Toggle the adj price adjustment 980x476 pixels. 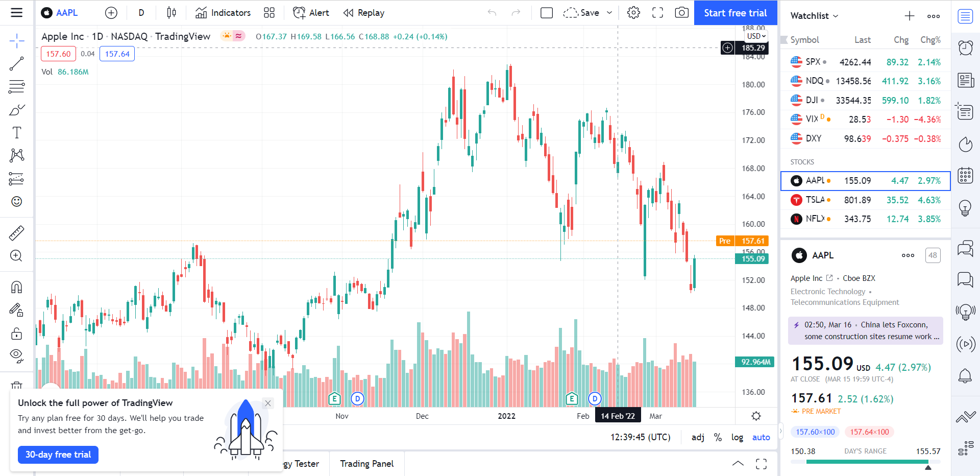tap(698, 437)
